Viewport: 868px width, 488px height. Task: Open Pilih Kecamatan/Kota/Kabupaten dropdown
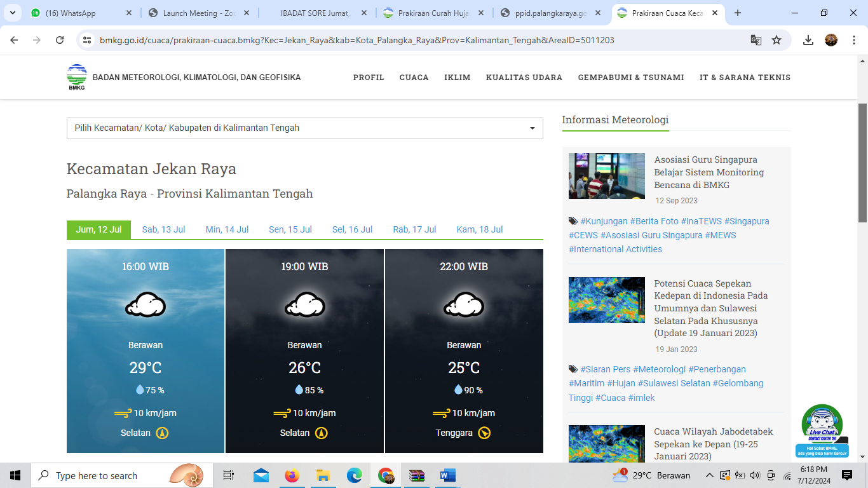click(x=305, y=128)
